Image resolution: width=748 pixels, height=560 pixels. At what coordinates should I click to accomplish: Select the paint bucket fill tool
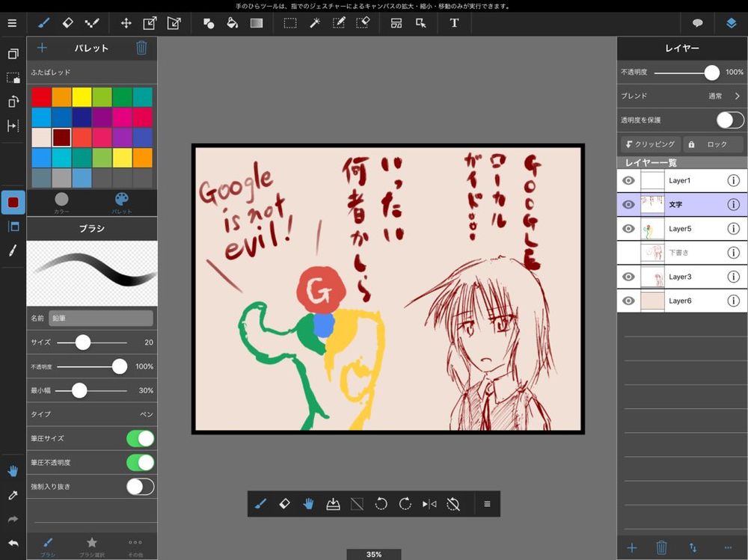(233, 23)
